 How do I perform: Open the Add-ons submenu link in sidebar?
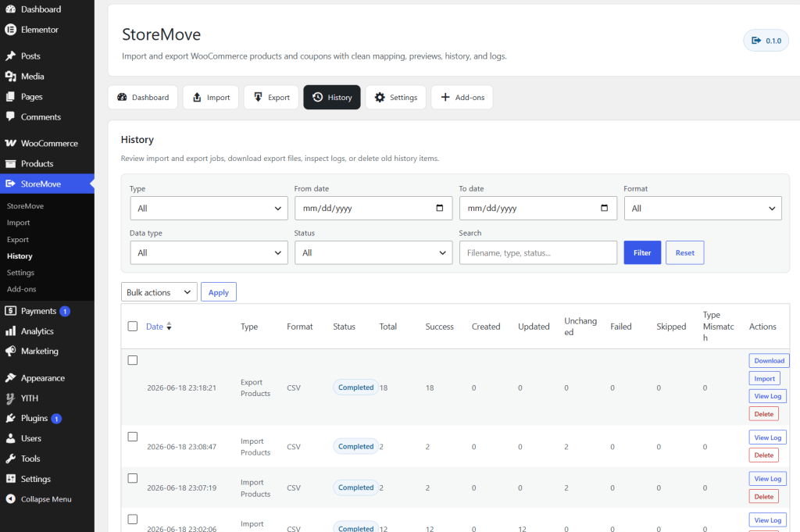pos(21,289)
